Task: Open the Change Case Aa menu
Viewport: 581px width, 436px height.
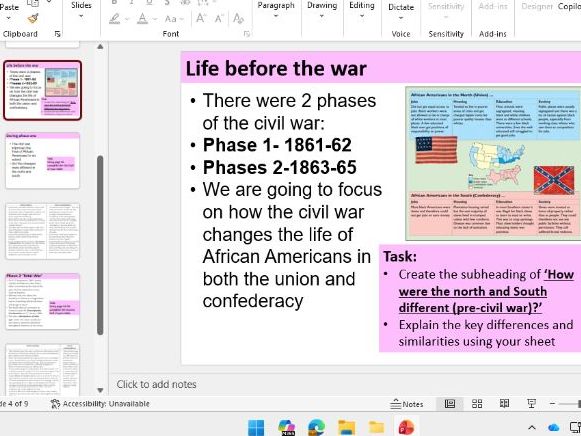Action: coord(174,19)
